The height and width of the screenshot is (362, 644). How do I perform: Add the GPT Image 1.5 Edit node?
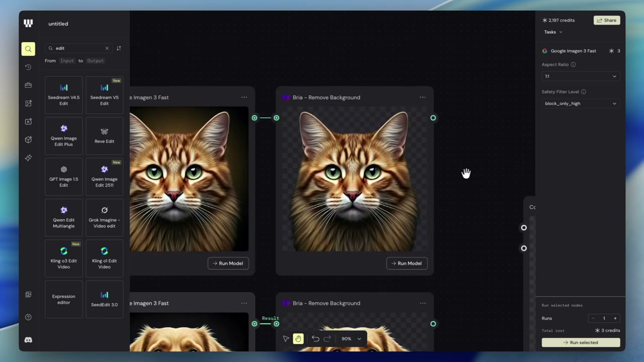(63, 176)
